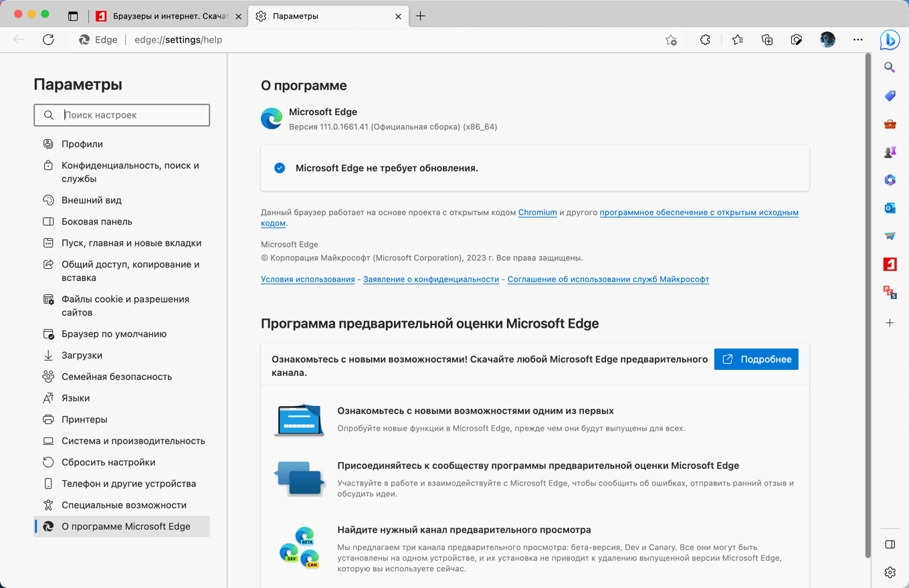Open the Games chess icon in the sidebar

point(890,152)
